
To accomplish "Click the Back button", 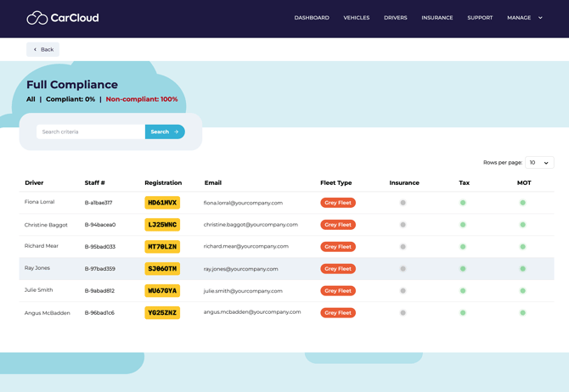I will 42,49.
